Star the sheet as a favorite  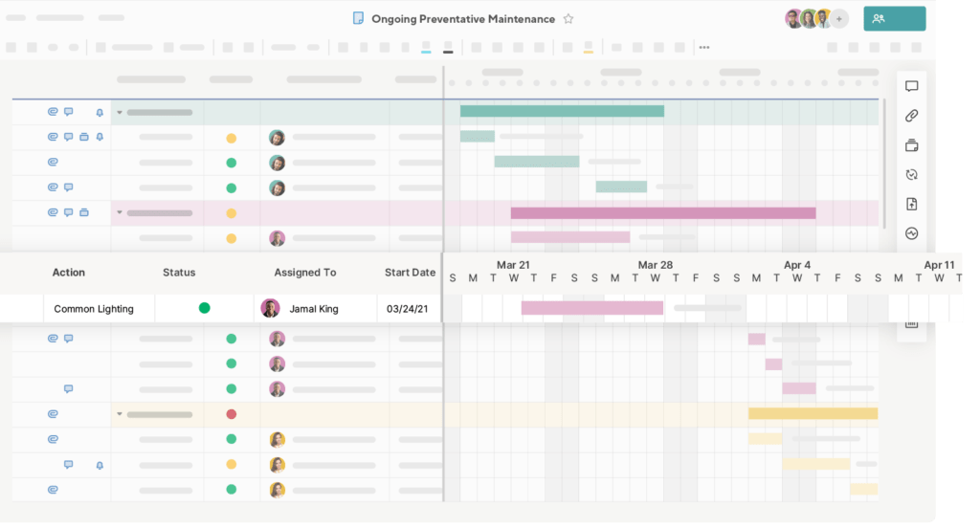coord(568,19)
